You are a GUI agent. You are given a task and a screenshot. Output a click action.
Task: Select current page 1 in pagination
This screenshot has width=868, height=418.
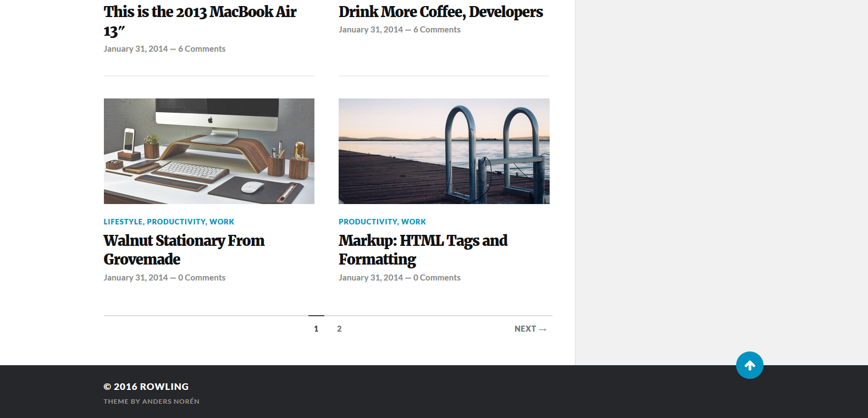click(316, 329)
